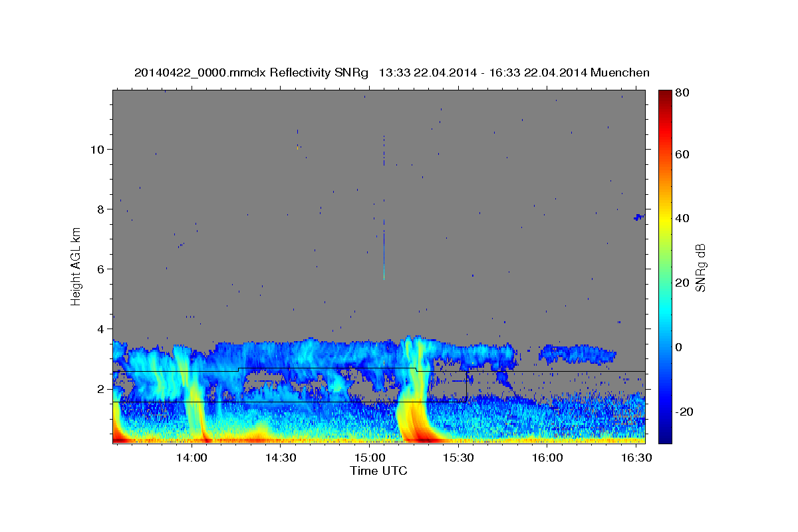Image resolution: width=798 pixels, height=532 pixels.
Task: Click the 'SNRg dB' colorbar label
Action: 700,267
